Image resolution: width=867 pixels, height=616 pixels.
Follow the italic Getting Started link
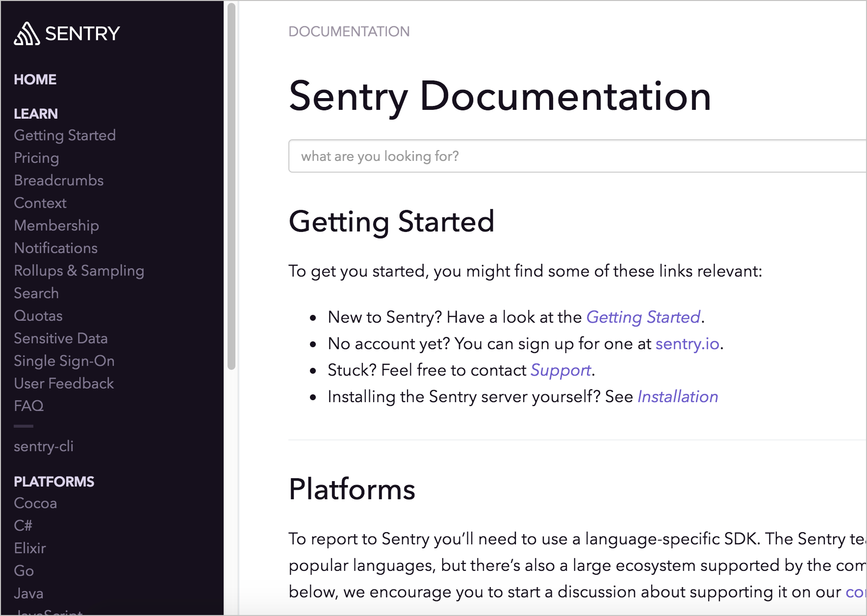[x=643, y=317]
